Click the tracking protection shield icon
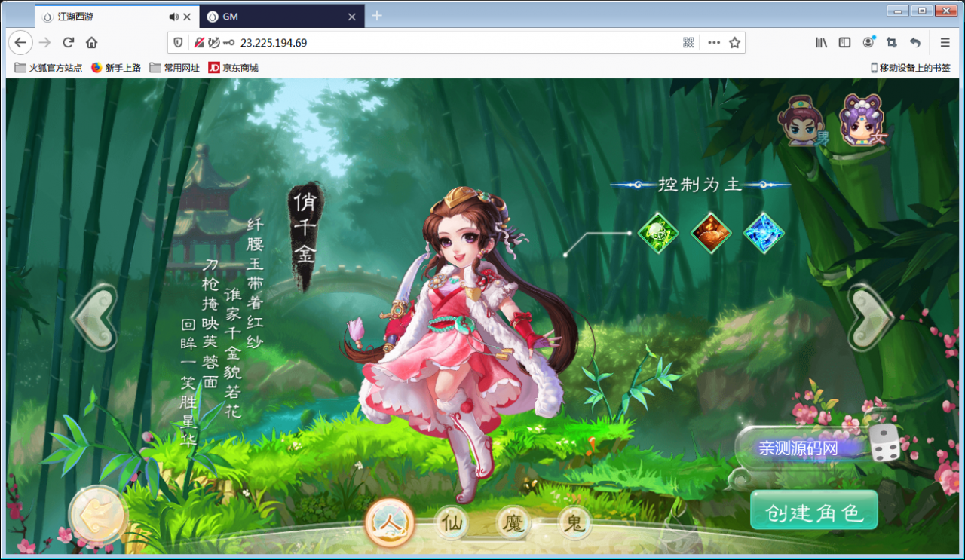Image resolution: width=965 pixels, height=560 pixels. coord(177,43)
